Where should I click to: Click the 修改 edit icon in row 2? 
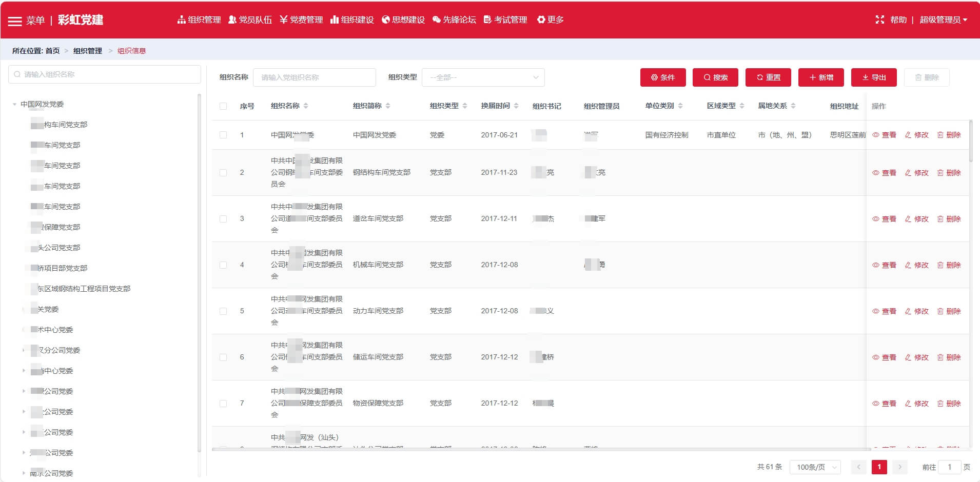pyautogui.click(x=908, y=173)
